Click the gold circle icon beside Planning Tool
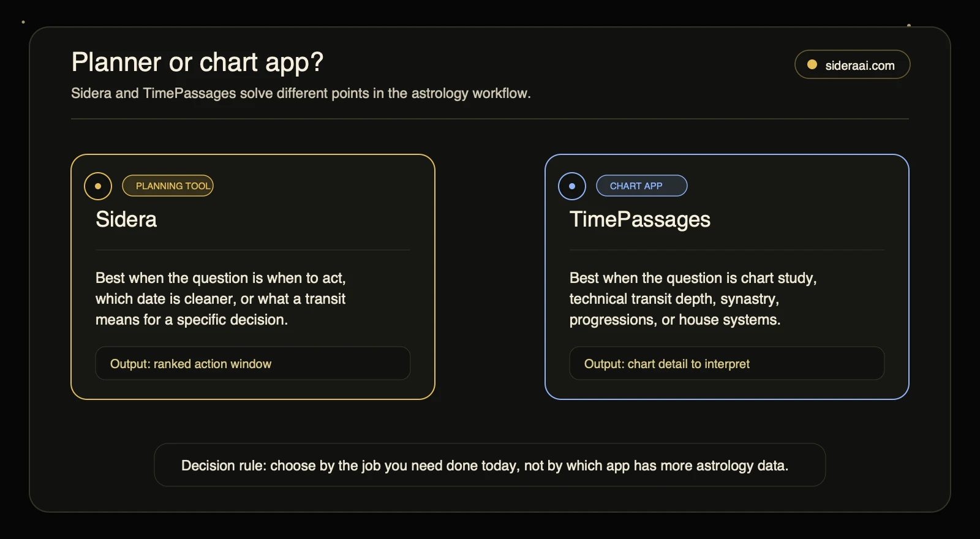The image size is (980, 539). click(x=98, y=186)
